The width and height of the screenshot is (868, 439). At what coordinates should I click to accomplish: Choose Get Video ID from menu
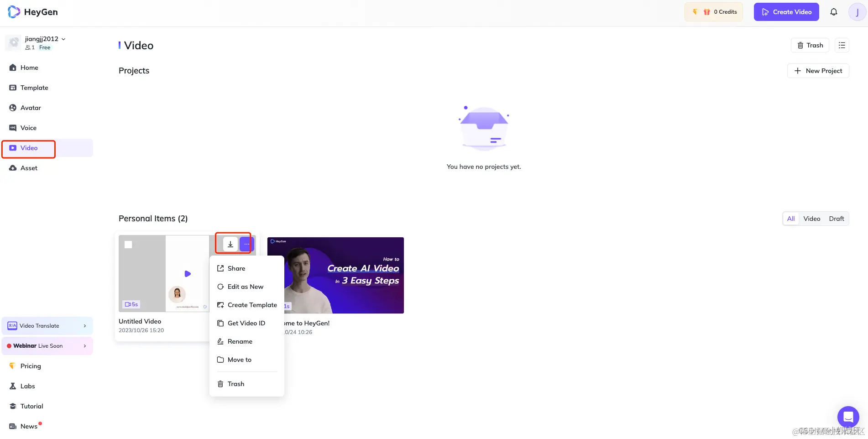[247, 323]
